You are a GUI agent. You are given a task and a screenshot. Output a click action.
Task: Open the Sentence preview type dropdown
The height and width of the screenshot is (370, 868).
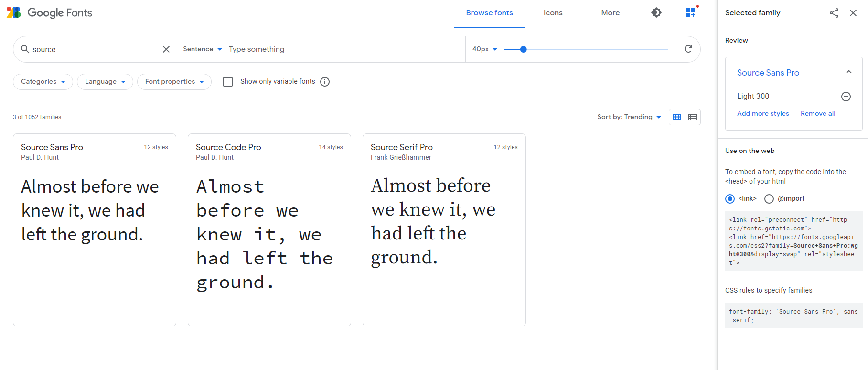pyautogui.click(x=203, y=49)
